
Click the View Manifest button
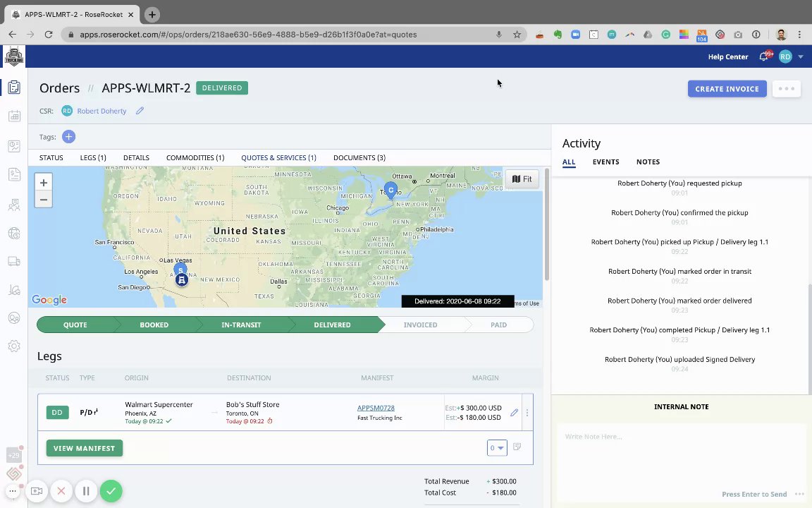click(85, 448)
